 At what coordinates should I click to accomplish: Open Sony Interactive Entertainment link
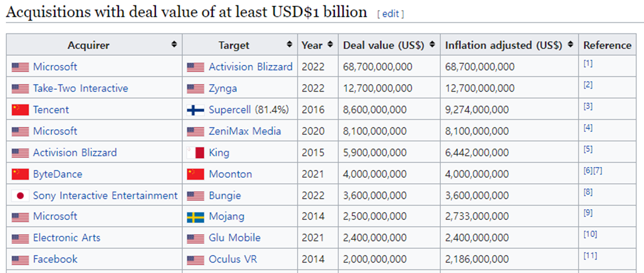pos(105,195)
